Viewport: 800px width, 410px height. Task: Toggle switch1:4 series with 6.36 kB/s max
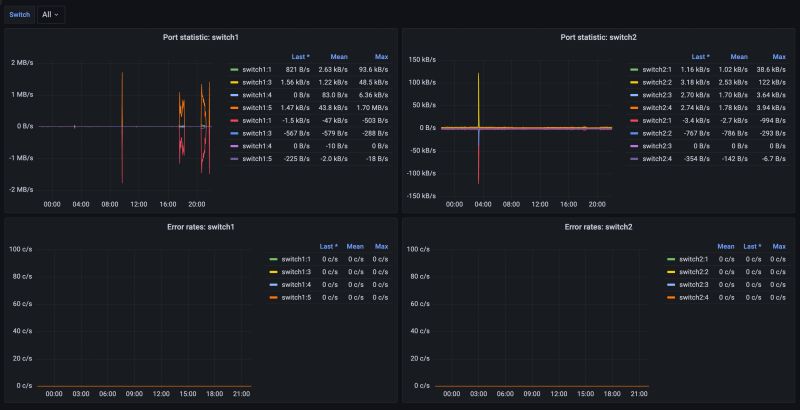click(x=257, y=95)
